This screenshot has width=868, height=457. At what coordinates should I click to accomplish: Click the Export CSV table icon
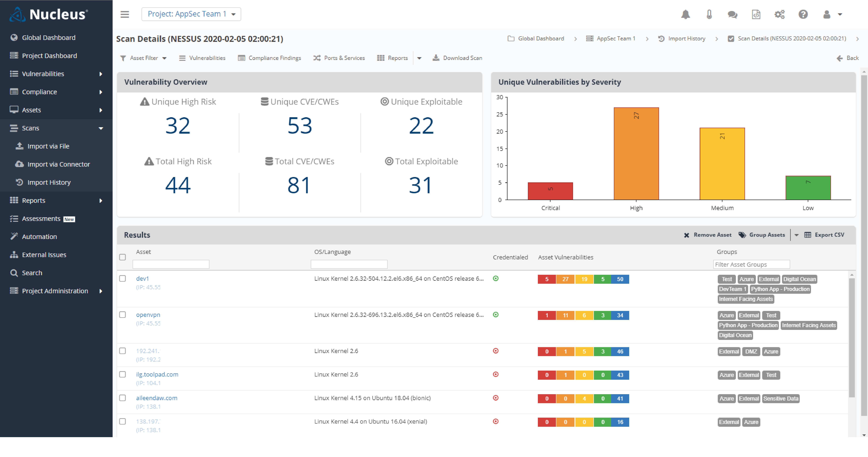807,235
